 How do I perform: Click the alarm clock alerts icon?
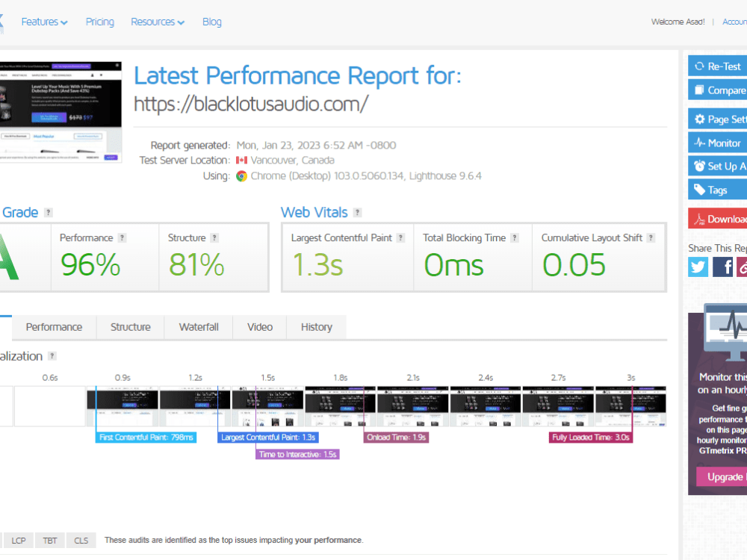tap(699, 166)
